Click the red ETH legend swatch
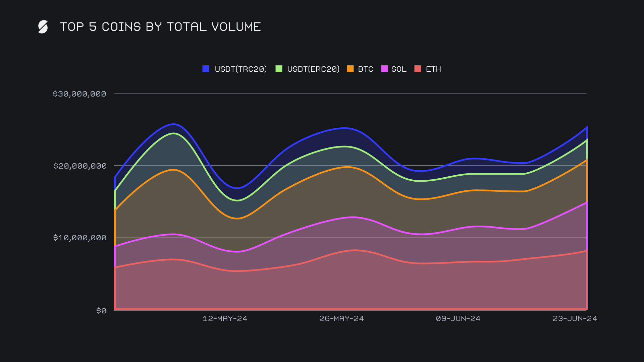The height and width of the screenshot is (362, 644). pos(418,69)
